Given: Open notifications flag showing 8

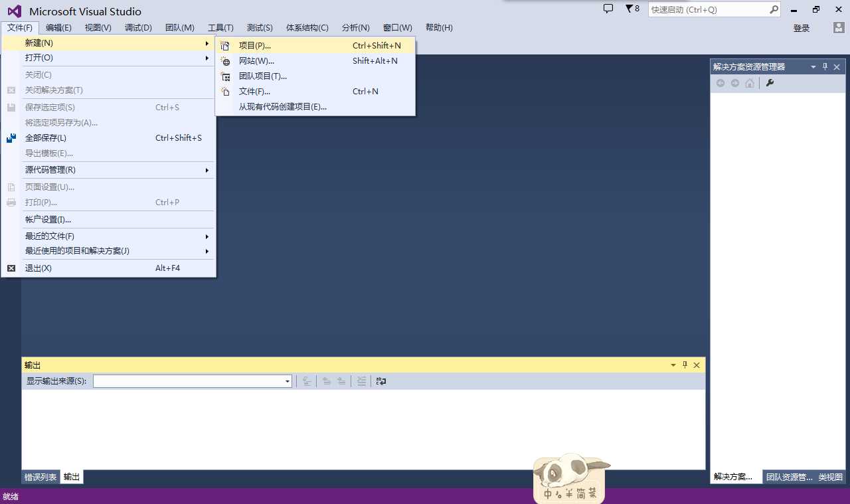Looking at the screenshot, I should 632,9.
